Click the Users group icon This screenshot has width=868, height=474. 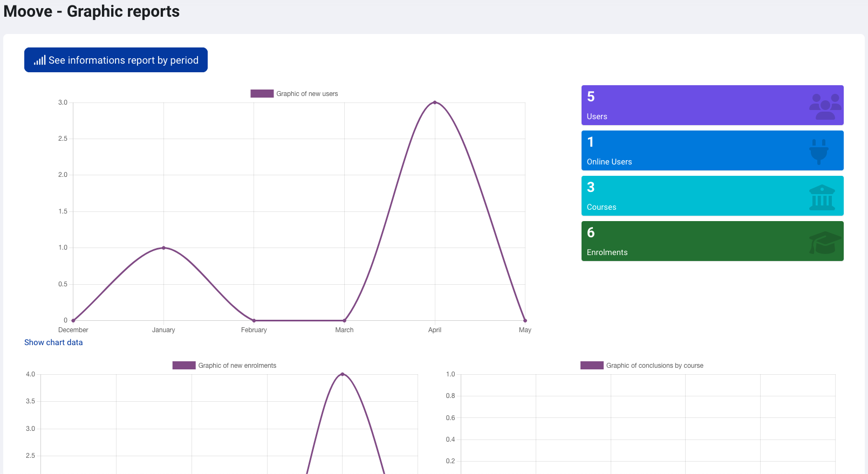825,107
